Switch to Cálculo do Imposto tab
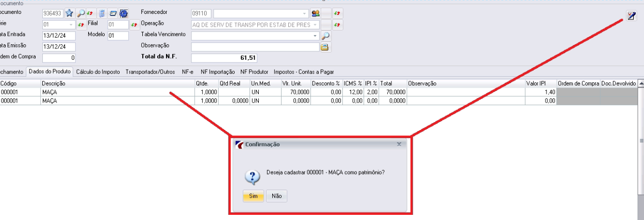This screenshot has width=644, height=220. [98, 72]
